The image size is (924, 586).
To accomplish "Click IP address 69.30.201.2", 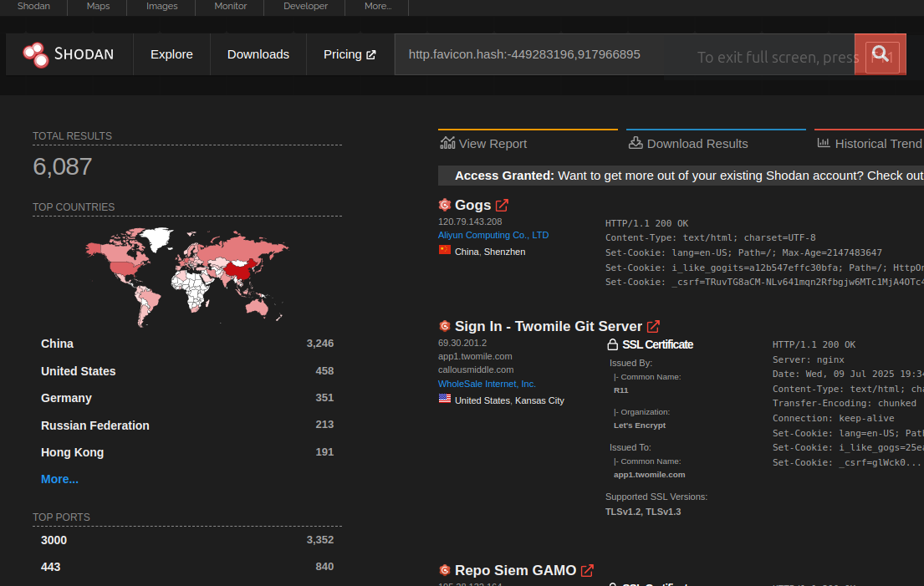I will [x=462, y=343].
